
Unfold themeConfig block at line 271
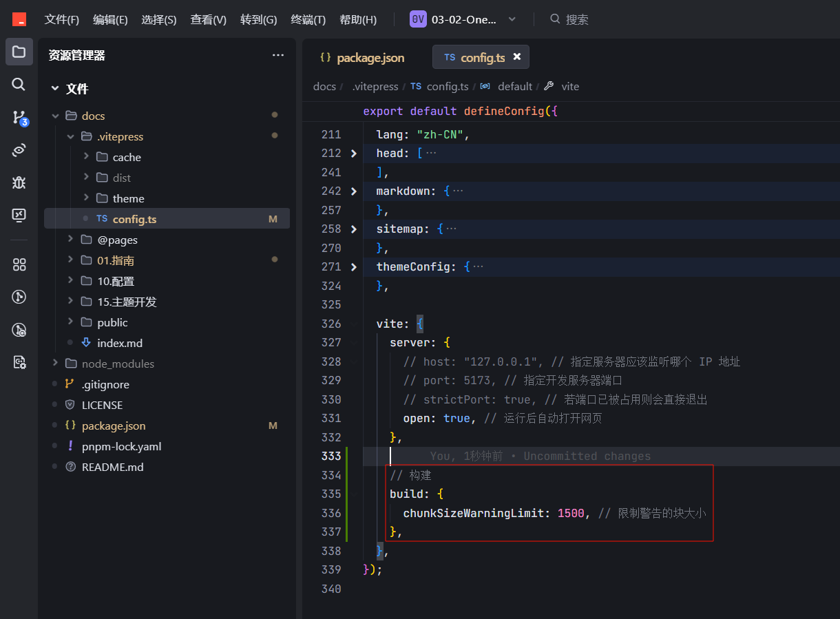point(354,266)
